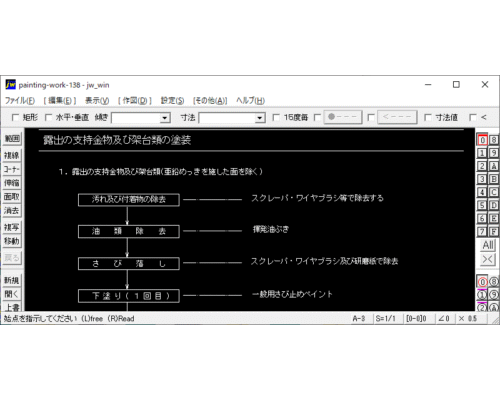This screenshot has height=400, width=500.
Task: Select circled layer group 1
Action: tap(482, 295)
